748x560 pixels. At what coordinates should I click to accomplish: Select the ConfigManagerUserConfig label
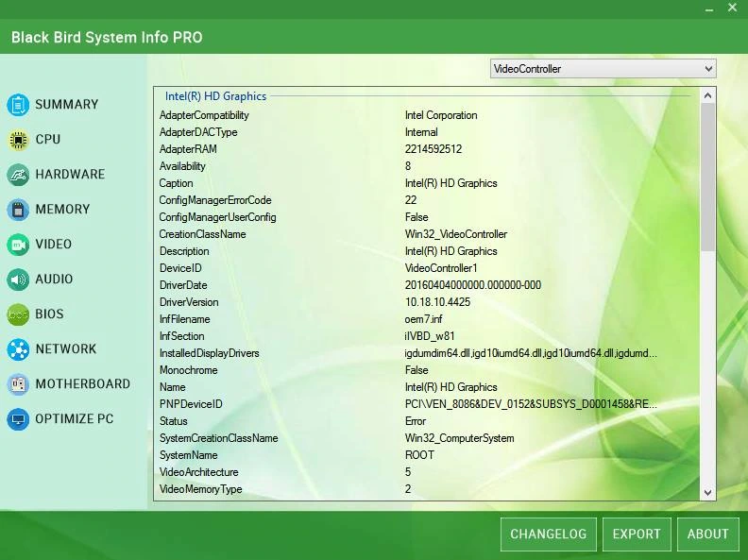click(x=217, y=217)
